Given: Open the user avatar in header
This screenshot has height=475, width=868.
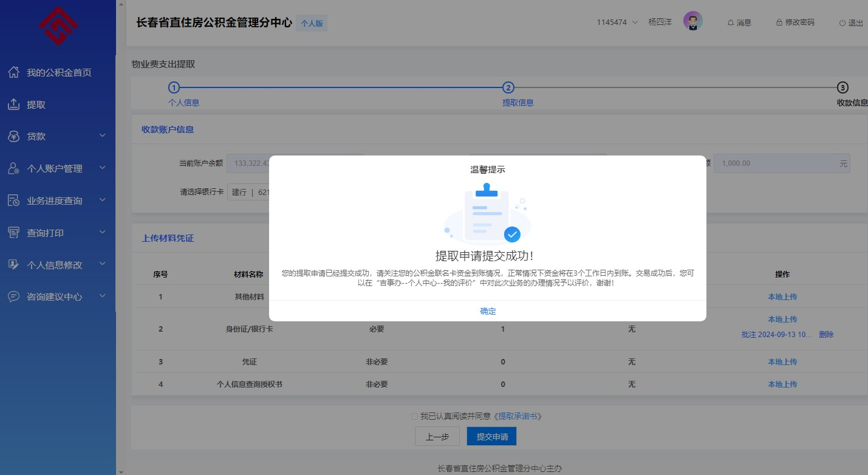Looking at the screenshot, I should tap(692, 22).
